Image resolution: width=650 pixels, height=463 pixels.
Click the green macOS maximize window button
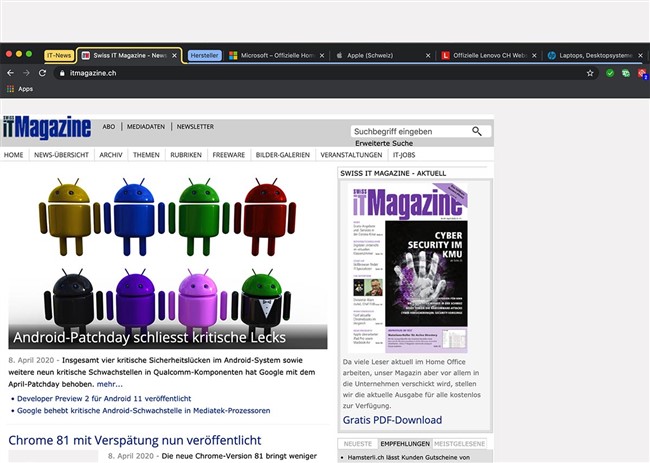29,54
